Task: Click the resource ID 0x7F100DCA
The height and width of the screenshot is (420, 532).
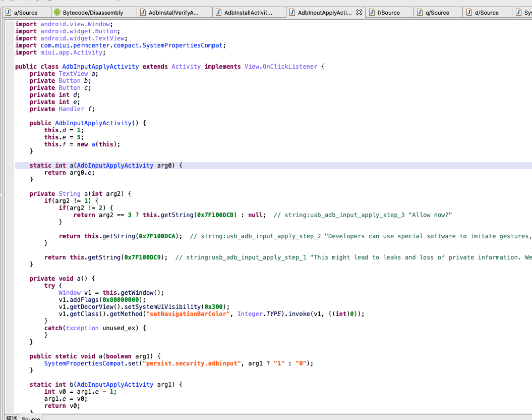Action: [x=157, y=236]
